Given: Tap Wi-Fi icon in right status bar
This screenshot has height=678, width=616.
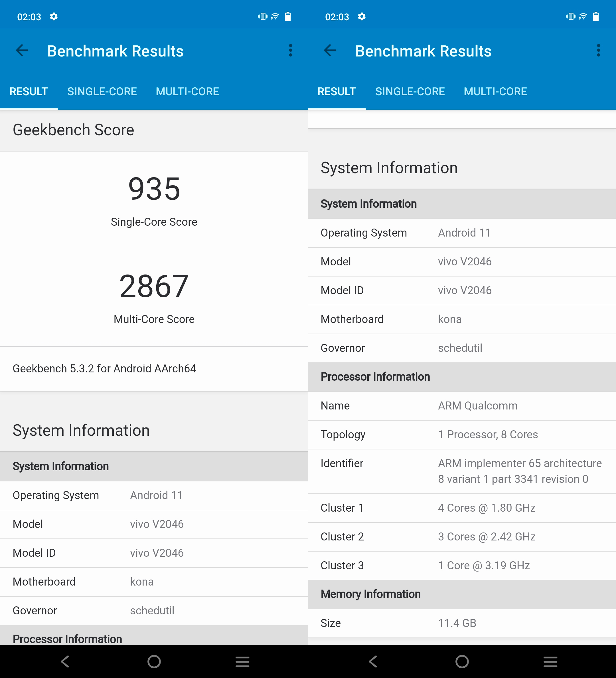Looking at the screenshot, I should (x=583, y=17).
